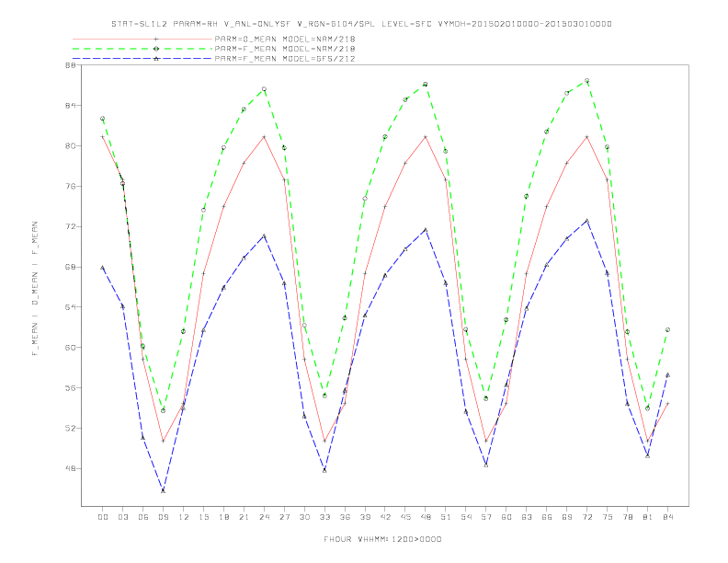Click x-axis tick label 15

tap(203, 517)
